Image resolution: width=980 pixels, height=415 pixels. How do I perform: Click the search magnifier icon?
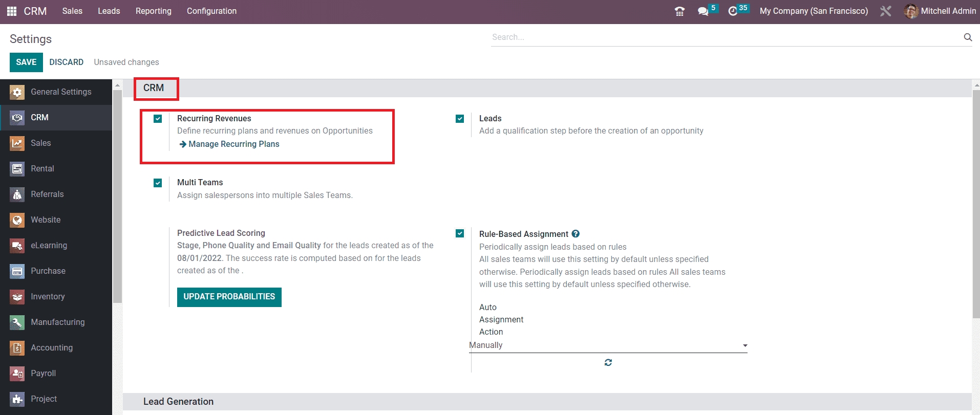pyautogui.click(x=967, y=37)
